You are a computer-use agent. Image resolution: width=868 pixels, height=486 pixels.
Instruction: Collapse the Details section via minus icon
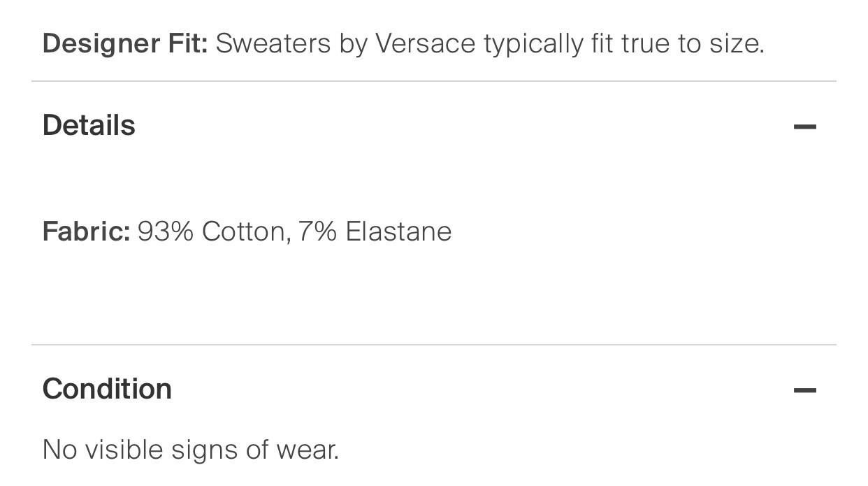(805, 127)
